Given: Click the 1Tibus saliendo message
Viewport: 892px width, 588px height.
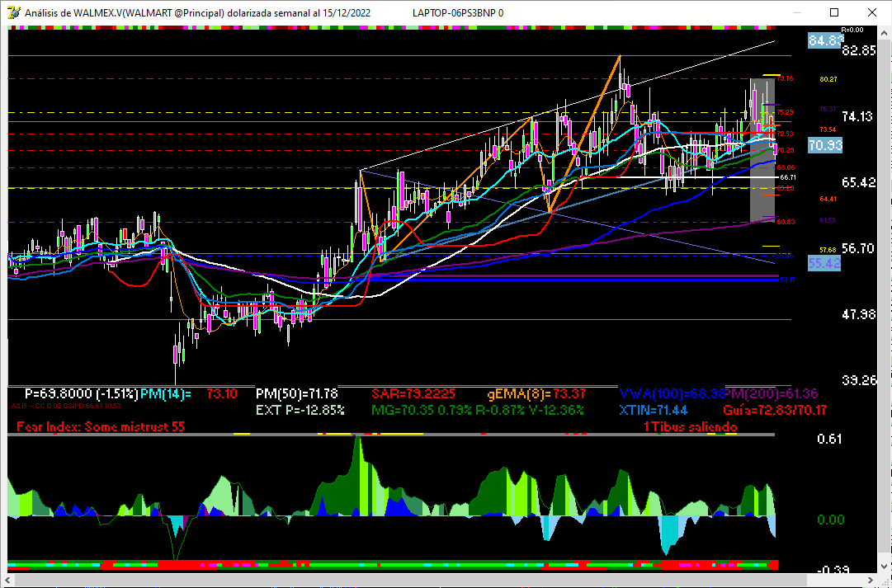Looking at the screenshot, I should [690, 426].
